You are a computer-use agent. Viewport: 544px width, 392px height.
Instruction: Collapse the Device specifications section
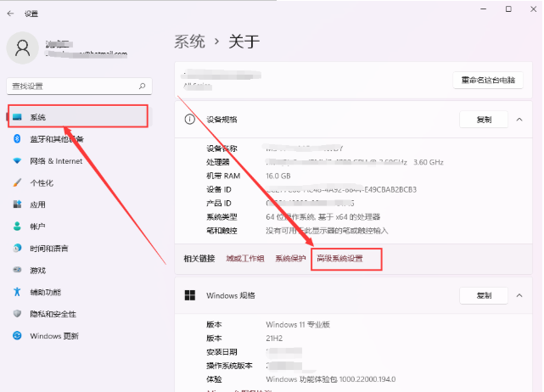click(x=519, y=120)
